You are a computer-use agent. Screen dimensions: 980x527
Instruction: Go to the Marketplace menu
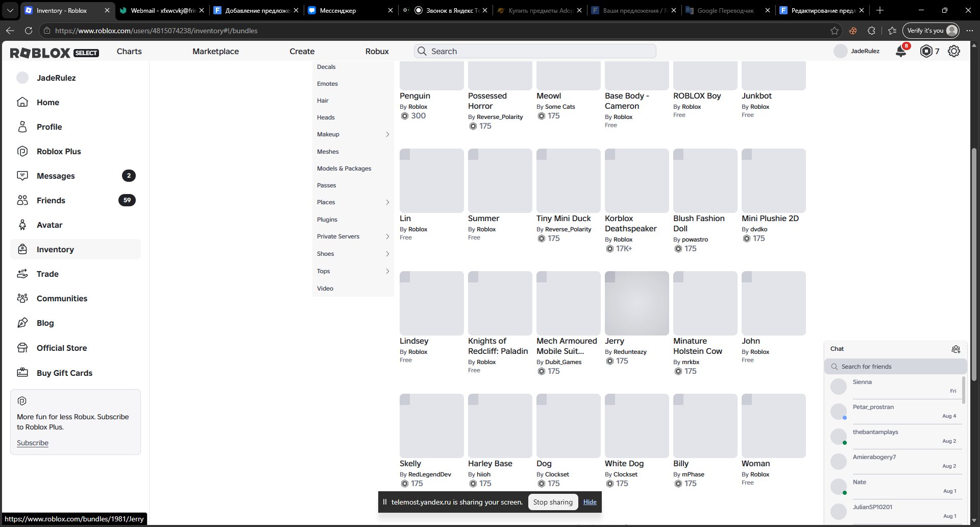click(x=215, y=51)
